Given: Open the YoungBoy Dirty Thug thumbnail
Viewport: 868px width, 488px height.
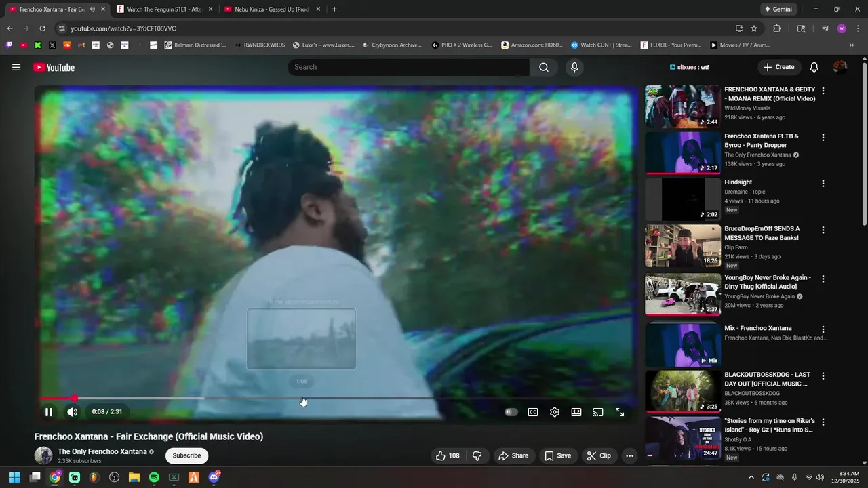Looking at the screenshot, I should [x=683, y=294].
